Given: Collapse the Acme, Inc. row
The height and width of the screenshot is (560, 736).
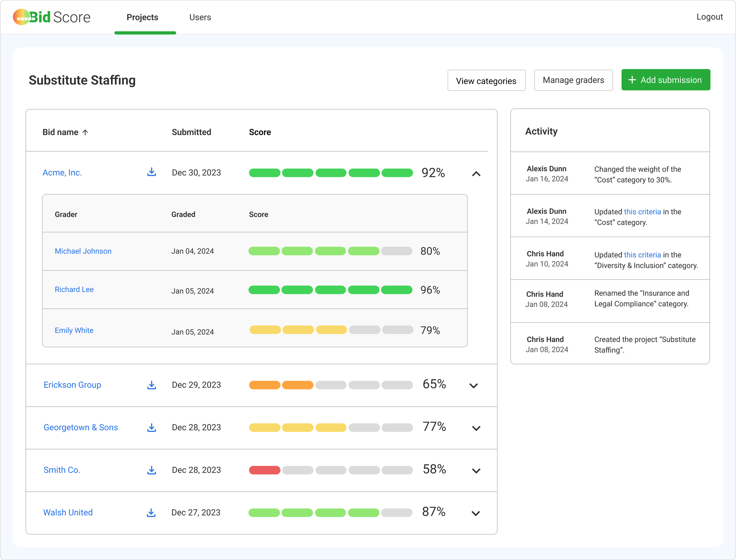Looking at the screenshot, I should click(476, 174).
